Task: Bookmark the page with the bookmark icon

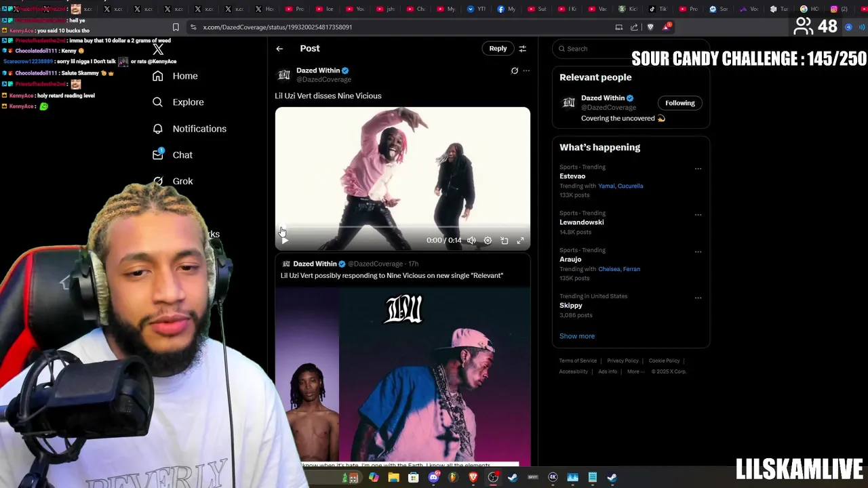Action: coord(176,27)
